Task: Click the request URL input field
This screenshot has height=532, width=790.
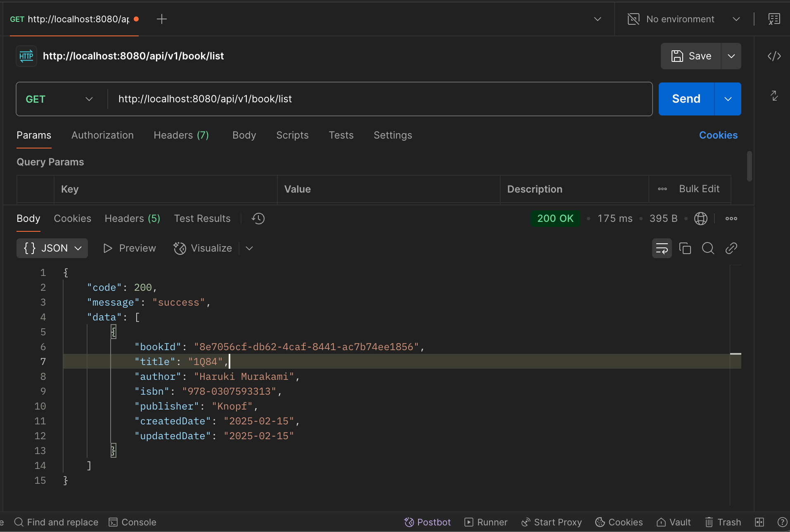Action: tap(380, 99)
